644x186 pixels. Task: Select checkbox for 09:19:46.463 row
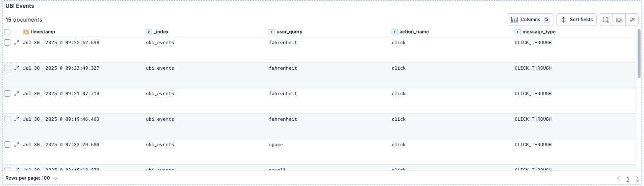pyautogui.click(x=7, y=119)
